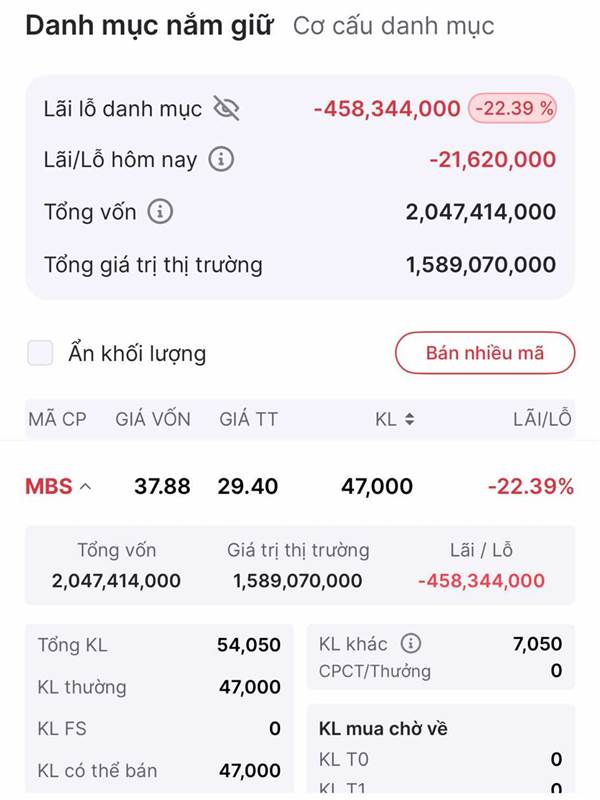Viewport: 600px width, 800px height.
Task: Click the GIÁ TT column header
Action: point(248,420)
